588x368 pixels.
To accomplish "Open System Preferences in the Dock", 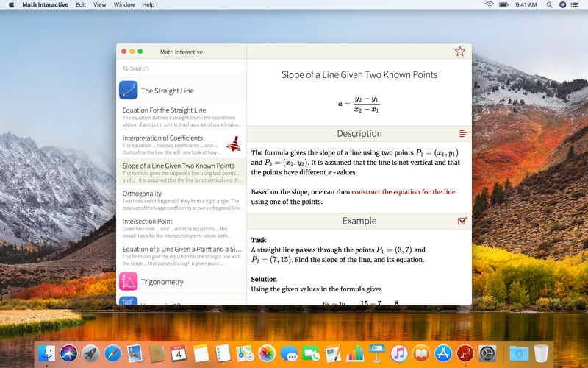I will pyautogui.click(x=487, y=353).
